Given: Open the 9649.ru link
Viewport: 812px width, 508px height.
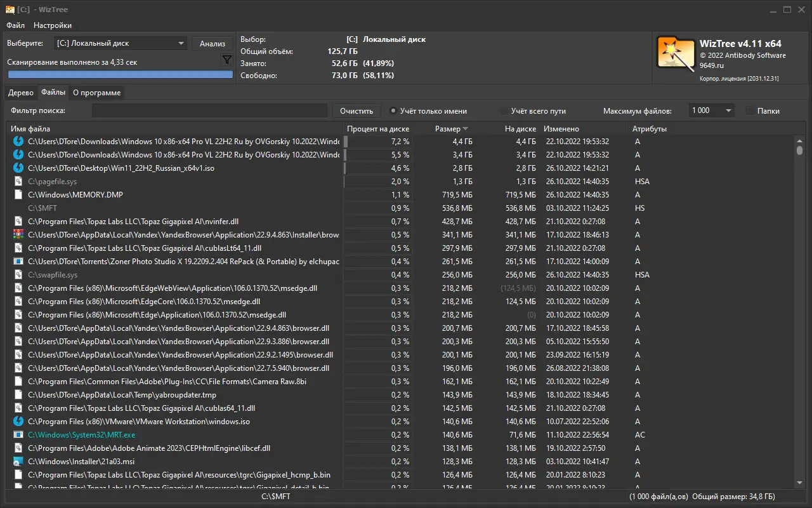Looking at the screenshot, I should point(713,65).
